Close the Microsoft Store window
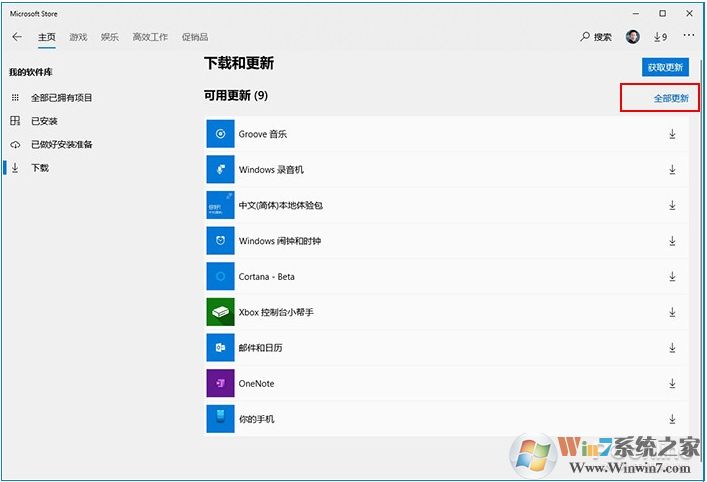This screenshot has width=707, height=482. 689,14
